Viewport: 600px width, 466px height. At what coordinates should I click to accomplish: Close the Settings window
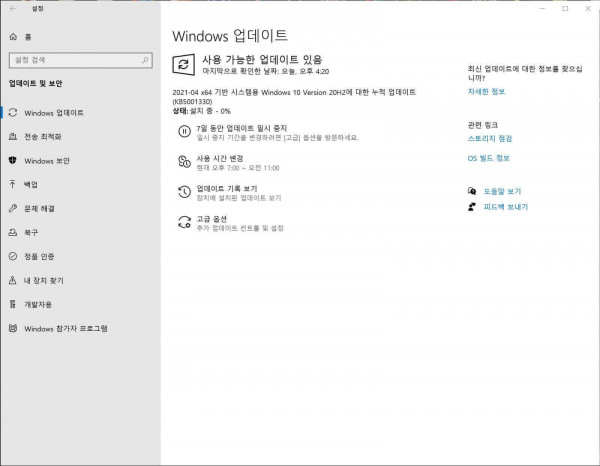click(x=588, y=8)
